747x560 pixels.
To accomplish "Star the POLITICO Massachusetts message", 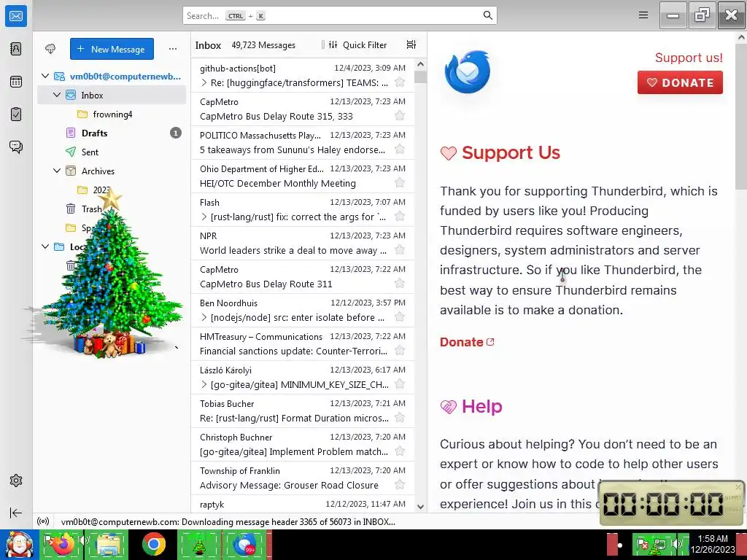I will (400, 149).
